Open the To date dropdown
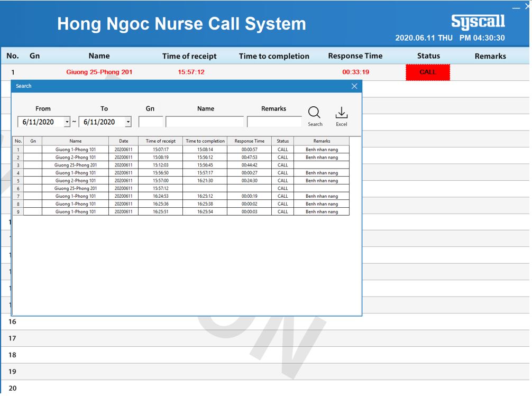Image resolution: width=532 pixels, height=396 pixels. [128, 122]
